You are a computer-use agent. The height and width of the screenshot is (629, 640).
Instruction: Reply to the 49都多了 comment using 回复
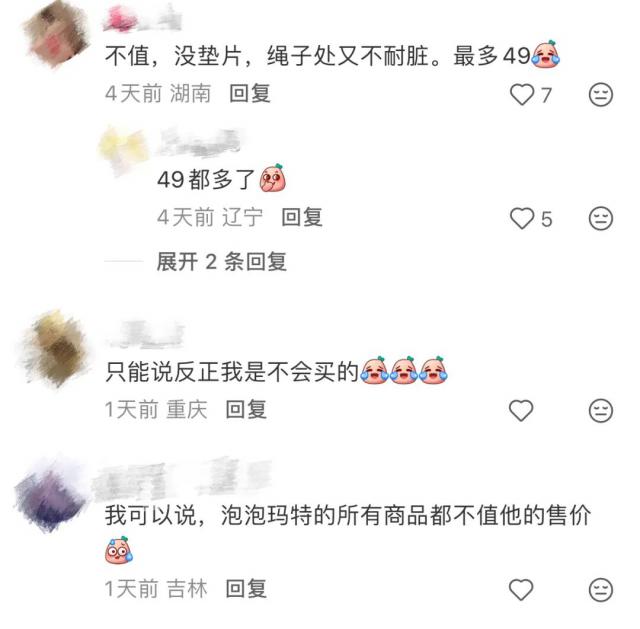tap(302, 217)
